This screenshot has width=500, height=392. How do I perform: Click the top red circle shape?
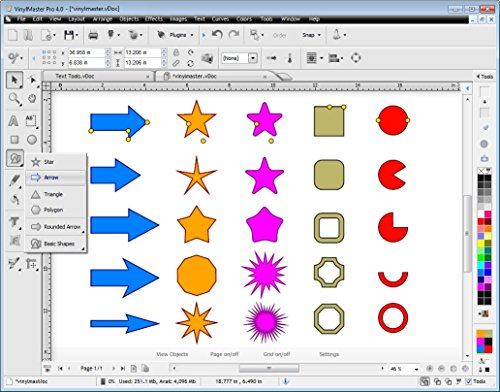pyautogui.click(x=393, y=120)
